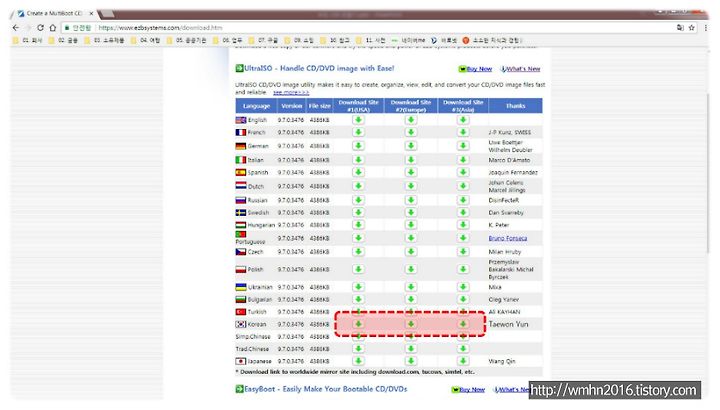
Task: Download Hungarian version from Europe site
Action: tap(411, 225)
